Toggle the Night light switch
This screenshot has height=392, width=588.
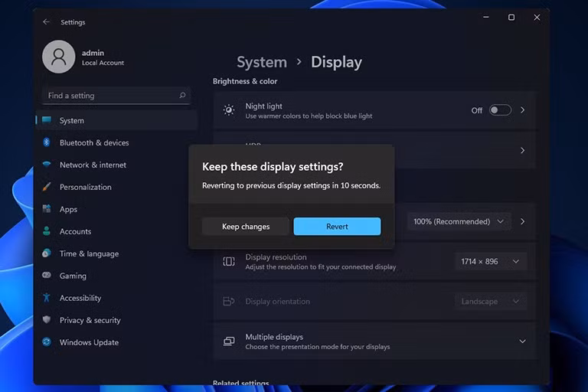[x=500, y=110]
